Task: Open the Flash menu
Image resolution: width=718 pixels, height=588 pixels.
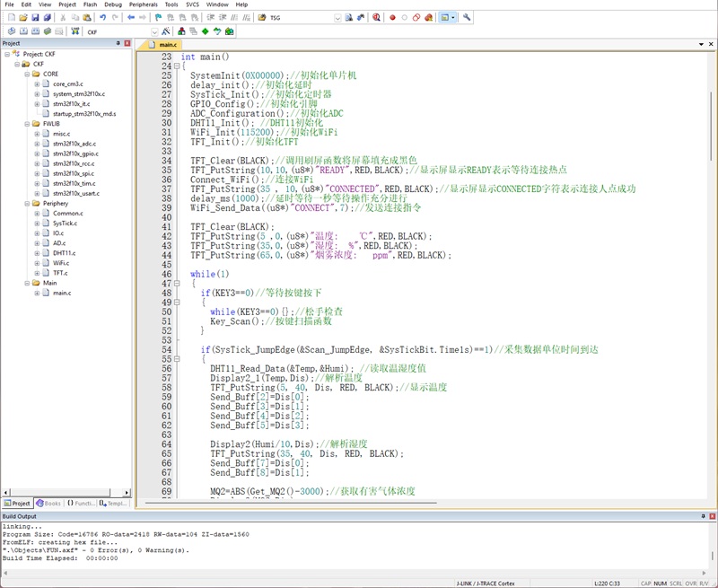Action: pos(91,4)
